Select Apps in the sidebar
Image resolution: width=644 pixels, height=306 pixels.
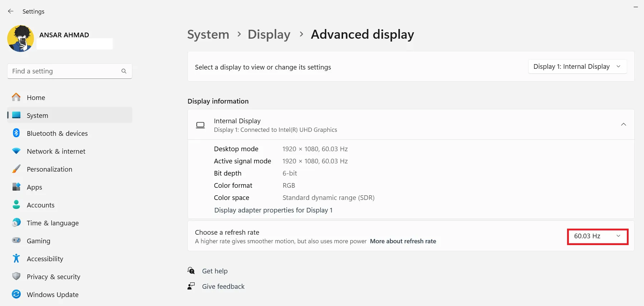tap(34, 187)
